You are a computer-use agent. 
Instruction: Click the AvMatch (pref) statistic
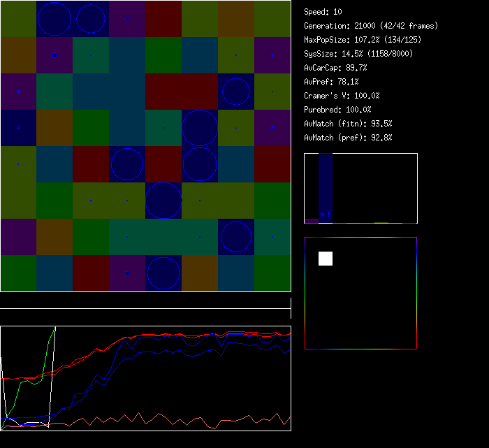click(348, 138)
